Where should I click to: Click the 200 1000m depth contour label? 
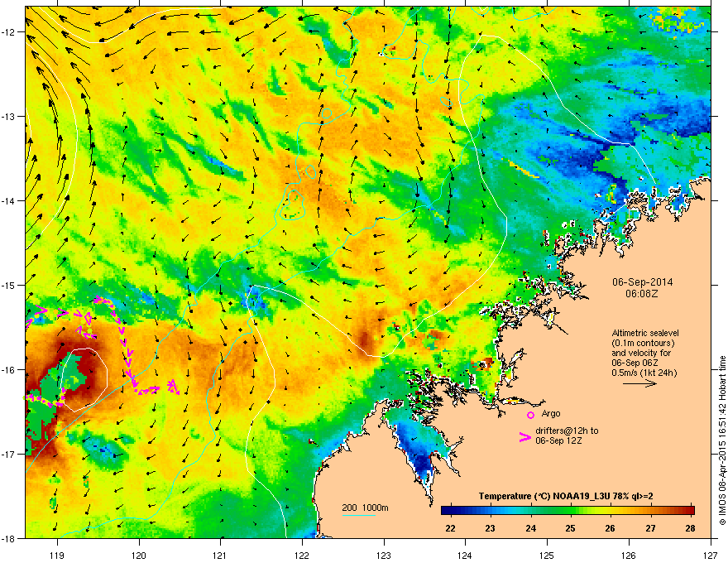(x=365, y=508)
